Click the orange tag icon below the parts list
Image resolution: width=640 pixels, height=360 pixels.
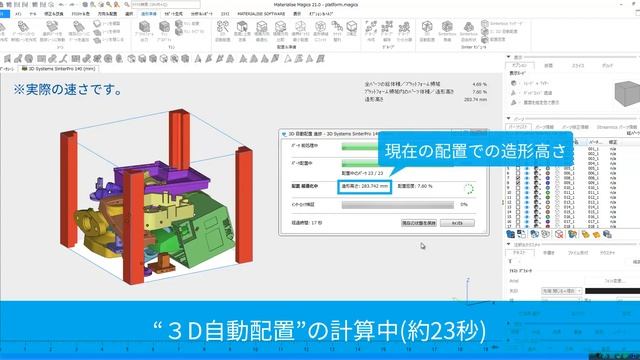pos(596,234)
